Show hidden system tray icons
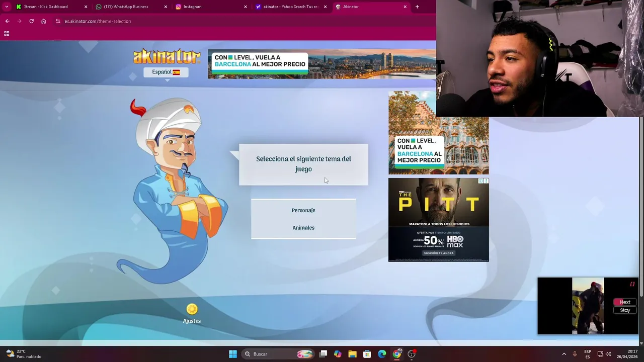The image size is (644, 362). [x=564, y=354]
